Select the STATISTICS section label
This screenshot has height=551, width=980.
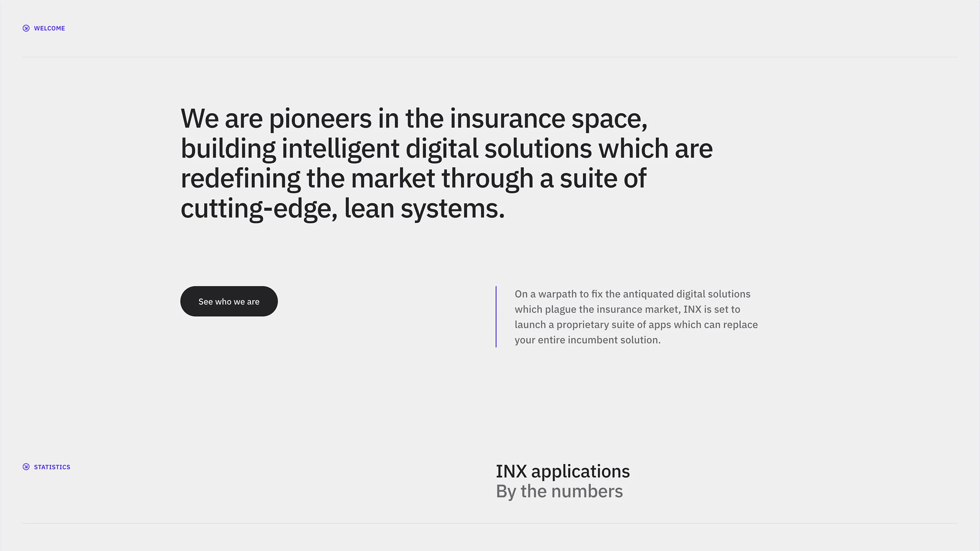[x=52, y=467]
